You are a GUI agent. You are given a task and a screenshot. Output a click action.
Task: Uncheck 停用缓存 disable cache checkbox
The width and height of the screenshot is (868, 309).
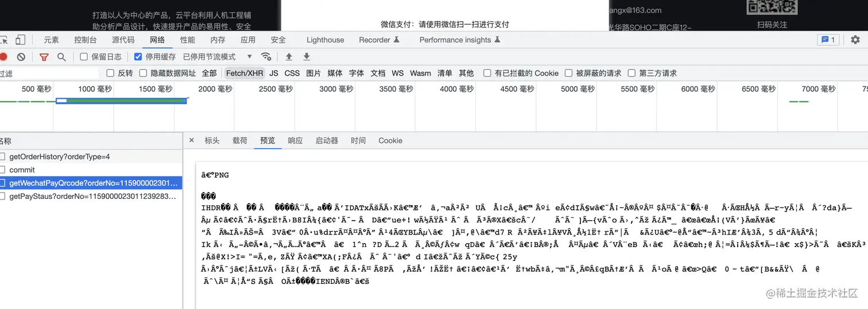(138, 57)
